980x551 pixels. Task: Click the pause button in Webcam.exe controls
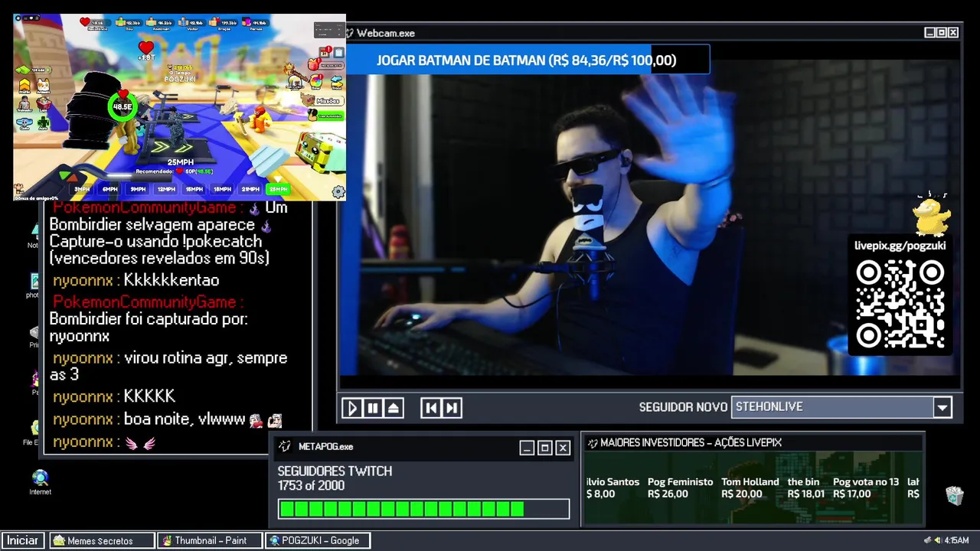click(x=372, y=408)
